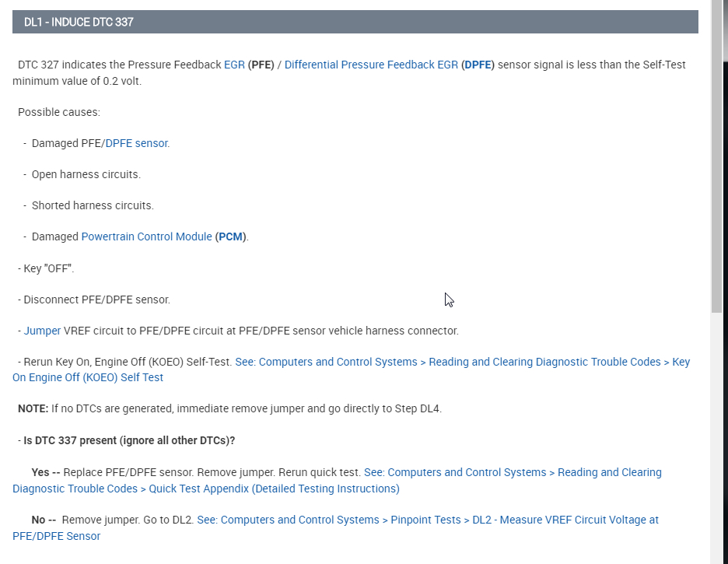This screenshot has width=728, height=564.
Task: Click the bold NOTE label
Action: (x=33, y=408)
